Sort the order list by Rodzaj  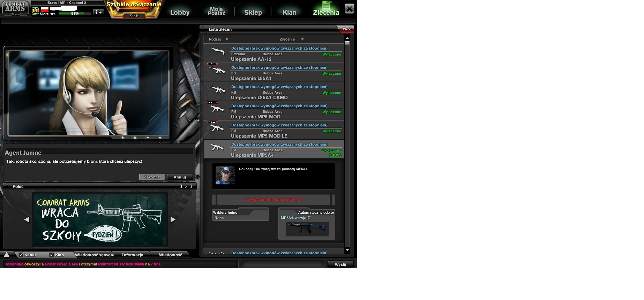click(218, 39)
